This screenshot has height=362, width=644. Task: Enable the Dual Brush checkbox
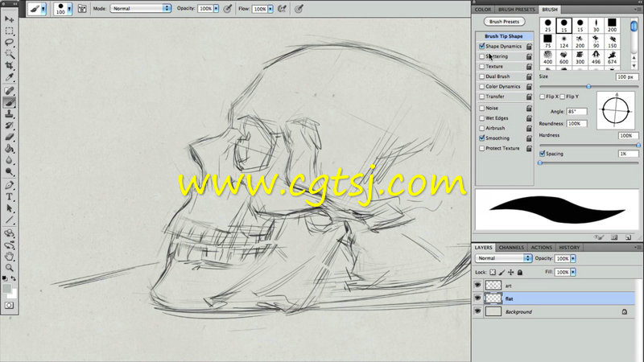(x=481, y=76)
